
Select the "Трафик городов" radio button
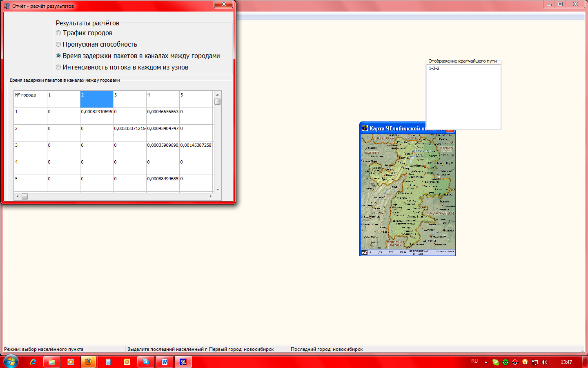[x=58, y=33]
